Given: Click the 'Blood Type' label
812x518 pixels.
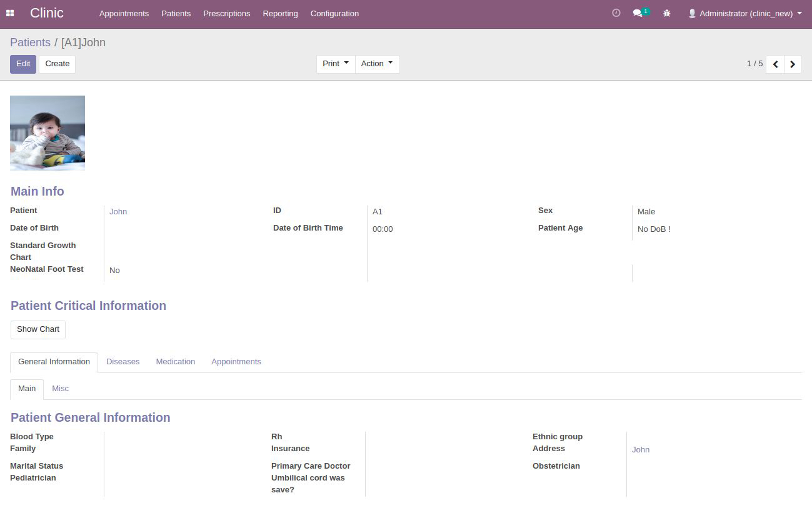Looking at the screenshot, I should point(32,437).
